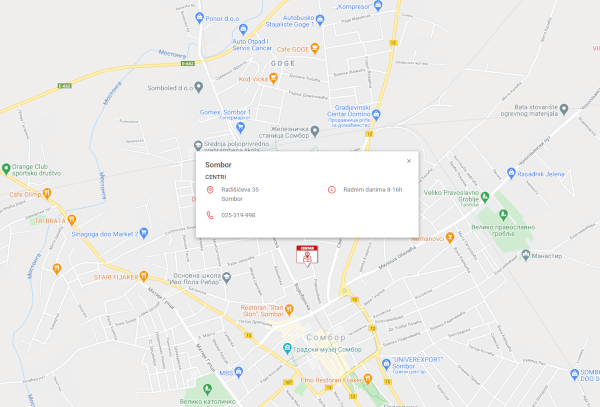Image resolution: width=600 pixels, height=407 pixels.
Task: Click the STARI FIJAKER restaurant pin
Action: [143, 276]
